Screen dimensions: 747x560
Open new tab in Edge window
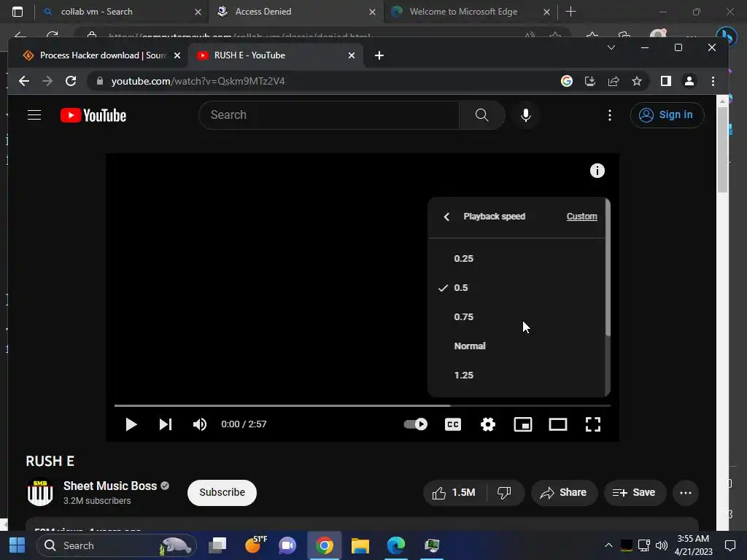(x=570, y=12)
